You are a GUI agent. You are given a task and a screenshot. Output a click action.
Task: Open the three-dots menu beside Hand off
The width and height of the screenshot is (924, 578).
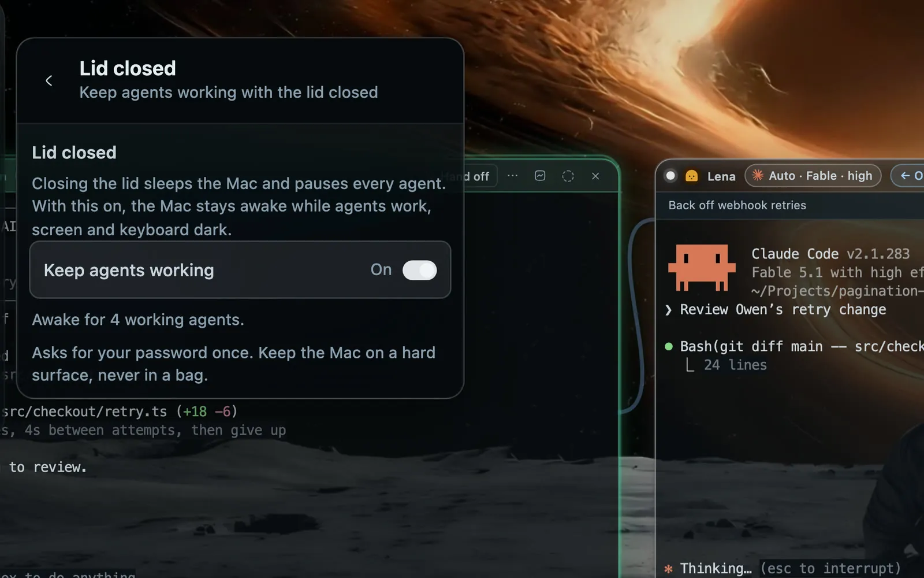512,176
